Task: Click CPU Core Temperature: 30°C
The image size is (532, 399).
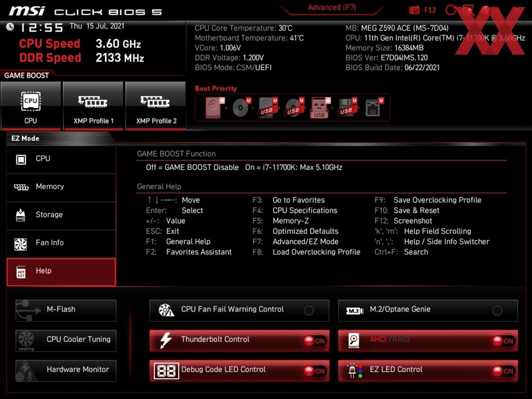Action: click(243, 28)
